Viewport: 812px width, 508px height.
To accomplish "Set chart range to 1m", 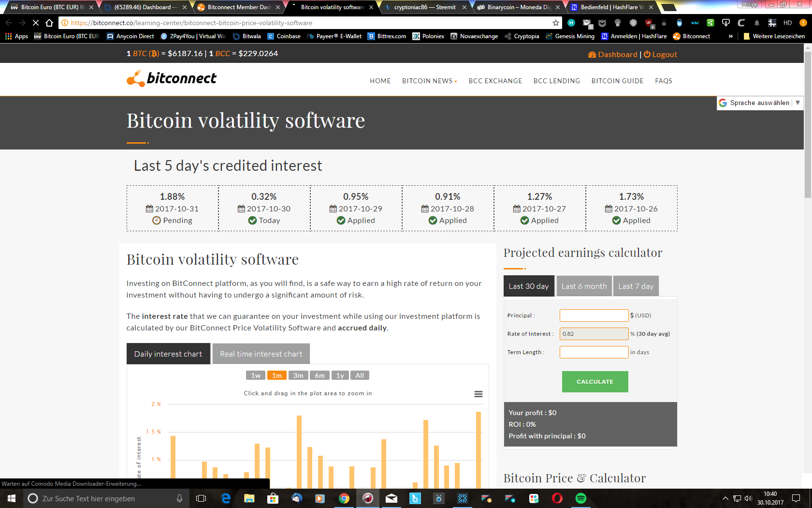I will click(277, 375).
